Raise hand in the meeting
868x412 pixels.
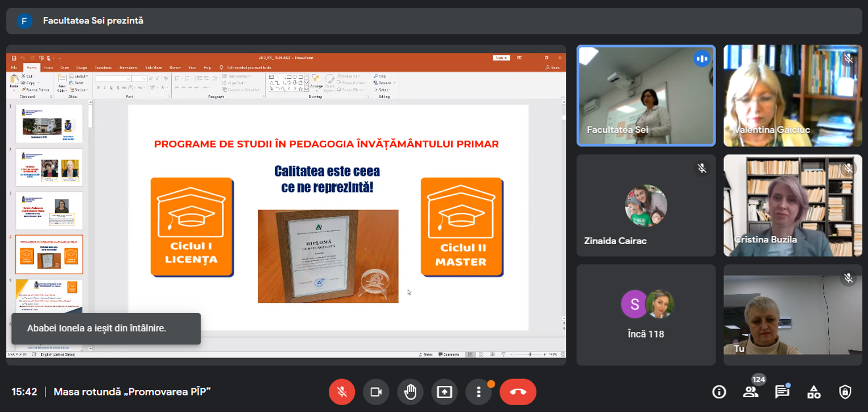click(410, 392)
